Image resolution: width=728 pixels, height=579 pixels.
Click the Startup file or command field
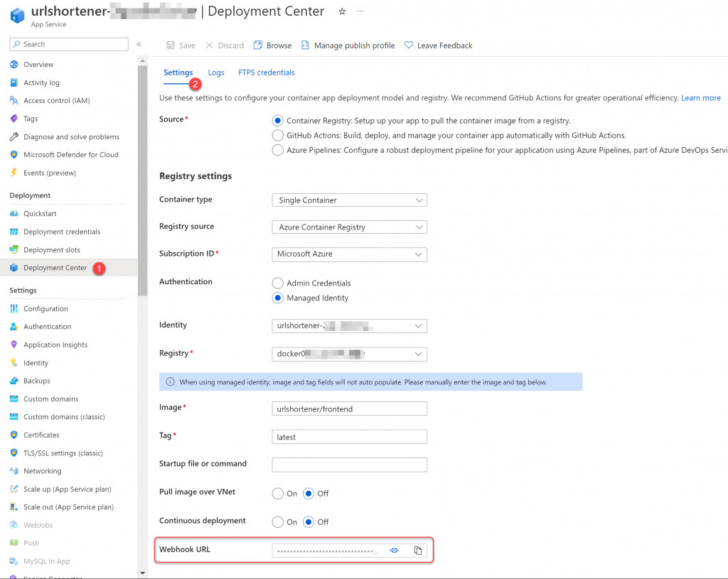coord(349,465)
